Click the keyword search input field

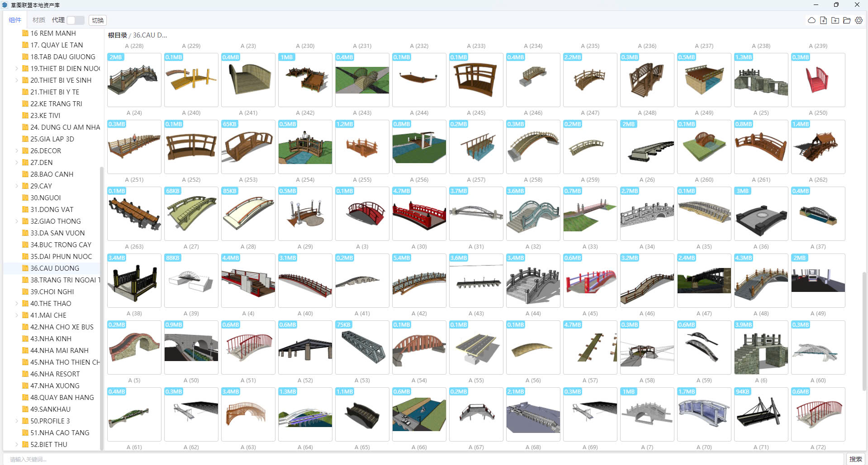pos(423,459)
